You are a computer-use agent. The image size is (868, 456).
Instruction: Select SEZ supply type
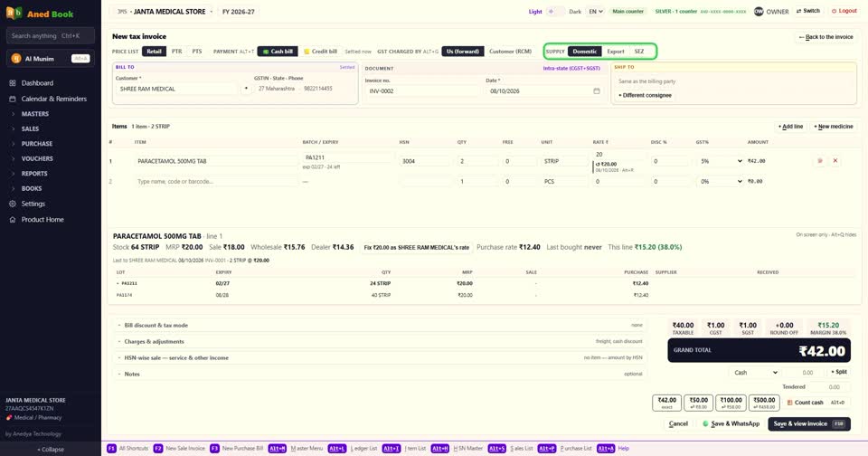pyautogui.click(x=639, y=52)
